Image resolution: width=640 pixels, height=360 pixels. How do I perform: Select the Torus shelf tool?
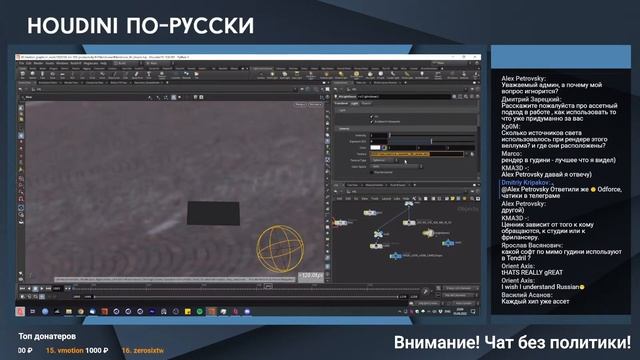pos(53,75)
